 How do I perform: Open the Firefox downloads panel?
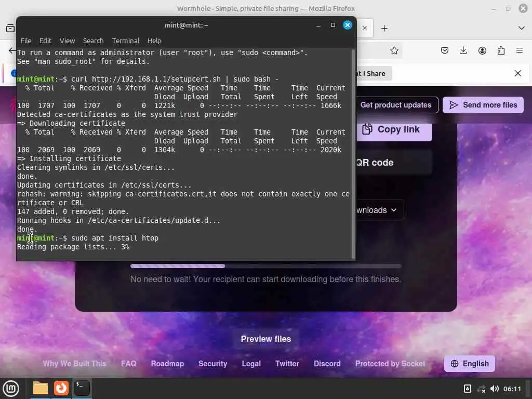tap(463, 50)
